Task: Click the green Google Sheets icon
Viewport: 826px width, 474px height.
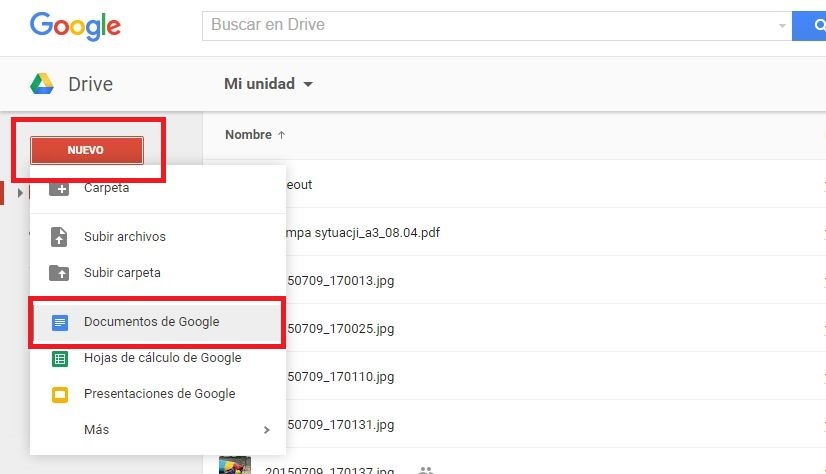Action: (x=60, y=359)
